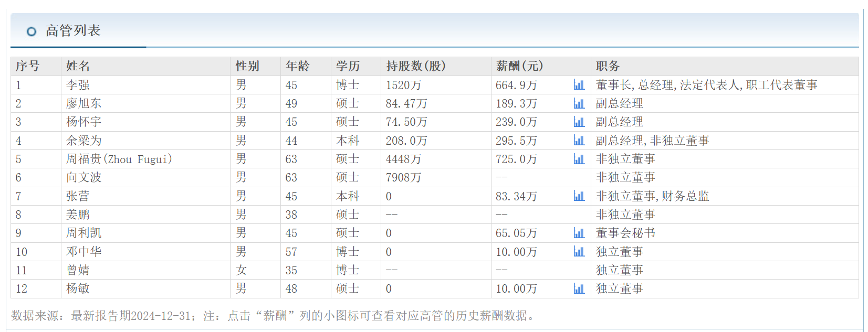The height and width of the screenshot is (332, 868).
Task: Click the shareholding value 208.0万
Action: pyautogui.click(x=406, y=141)
